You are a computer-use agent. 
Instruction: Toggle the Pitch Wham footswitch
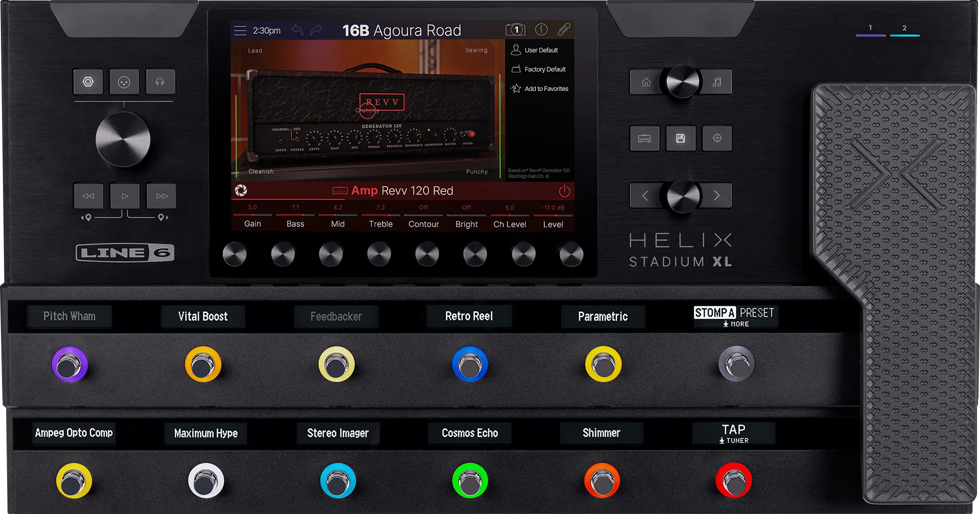[70, 364]
